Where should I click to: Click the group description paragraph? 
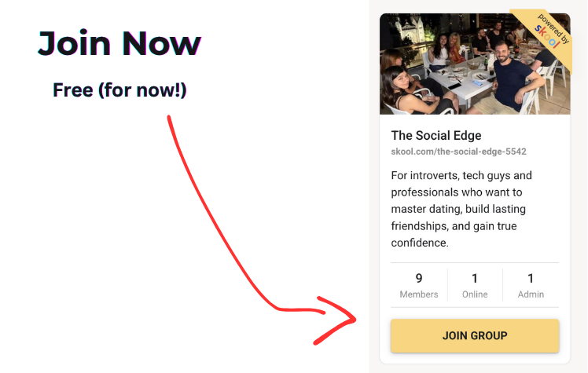pyautogui.click(x=461, y=209)
